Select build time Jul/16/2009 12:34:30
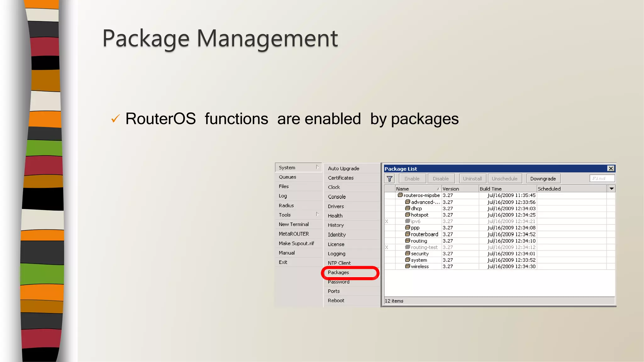The image size is (644, 362). click(511, 266)
